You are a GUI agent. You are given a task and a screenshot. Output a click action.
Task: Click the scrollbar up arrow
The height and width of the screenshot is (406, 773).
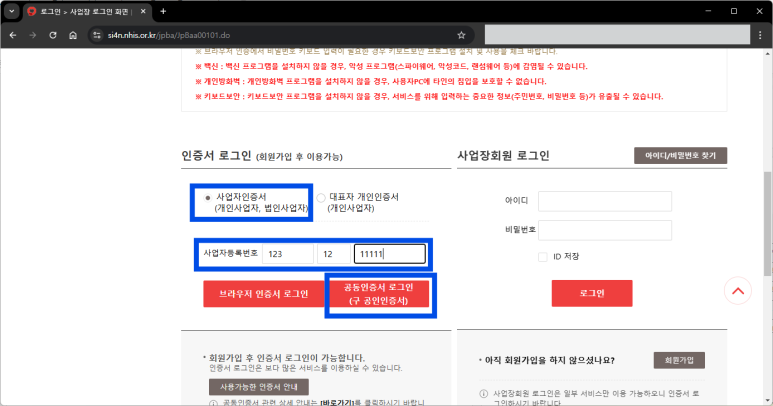pos(768,53)
